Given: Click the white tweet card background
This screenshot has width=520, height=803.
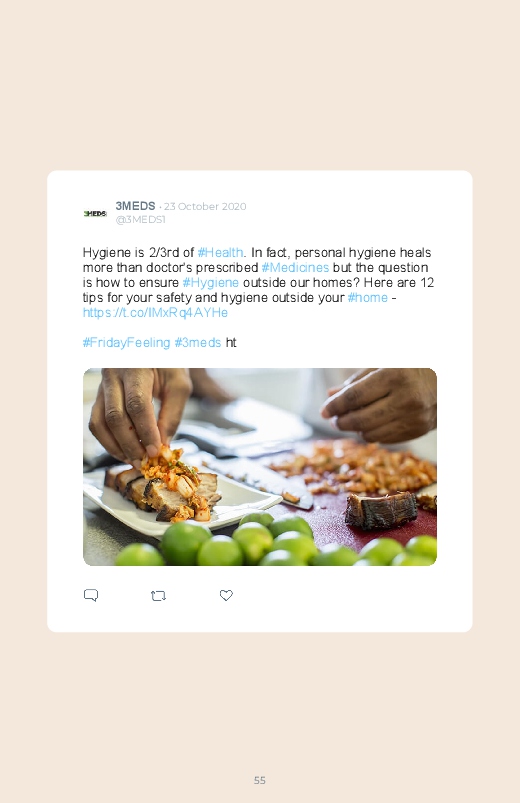Looking at the screenshot, I should (260, 401).
